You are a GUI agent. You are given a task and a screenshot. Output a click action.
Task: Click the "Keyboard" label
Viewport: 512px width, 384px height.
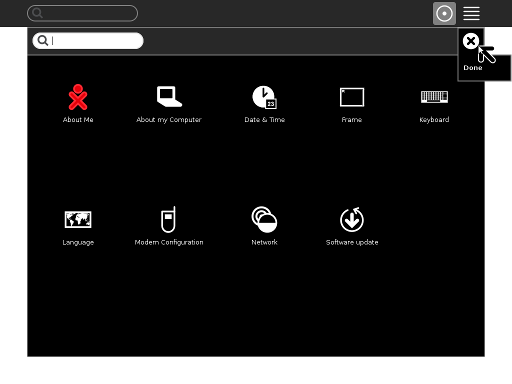[x=434, y=120]
